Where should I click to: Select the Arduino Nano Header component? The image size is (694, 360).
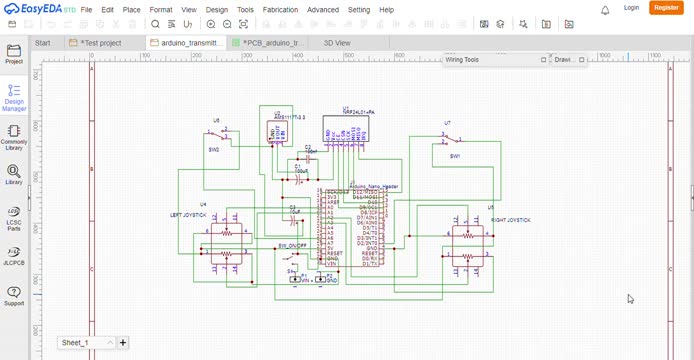(351, 228)
